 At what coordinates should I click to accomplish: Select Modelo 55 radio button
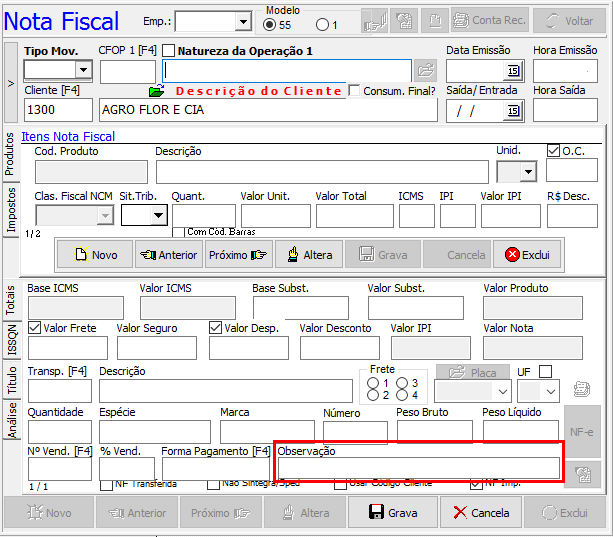pos(271,24)
